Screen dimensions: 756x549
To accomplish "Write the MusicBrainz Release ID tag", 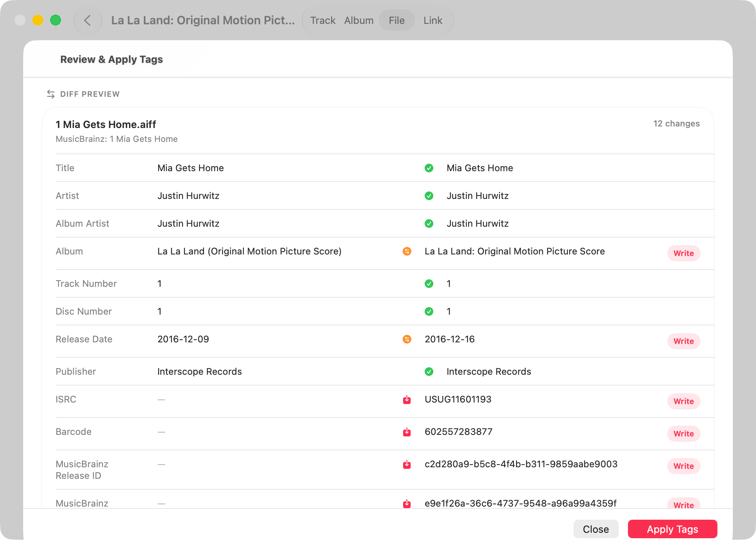I will [x=683, y=466].
